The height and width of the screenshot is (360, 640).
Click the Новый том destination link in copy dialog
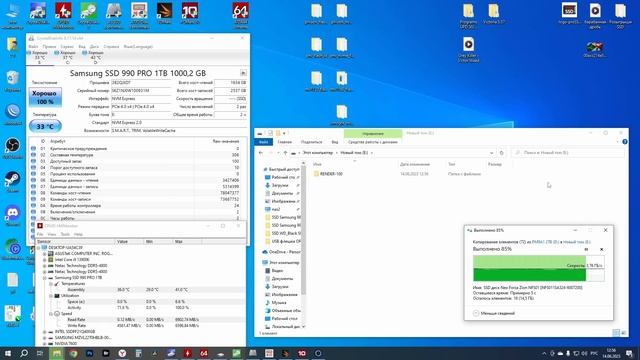[577, 242]
